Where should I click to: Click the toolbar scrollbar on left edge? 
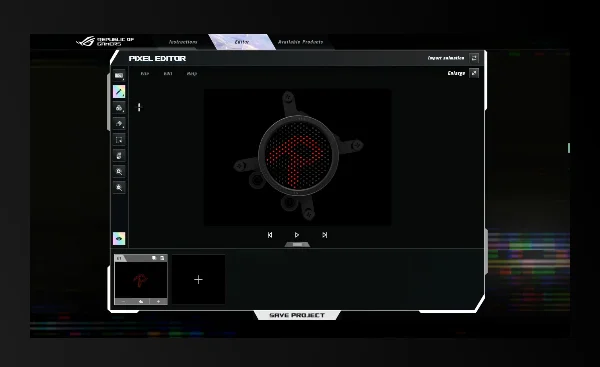coord(109,102)
